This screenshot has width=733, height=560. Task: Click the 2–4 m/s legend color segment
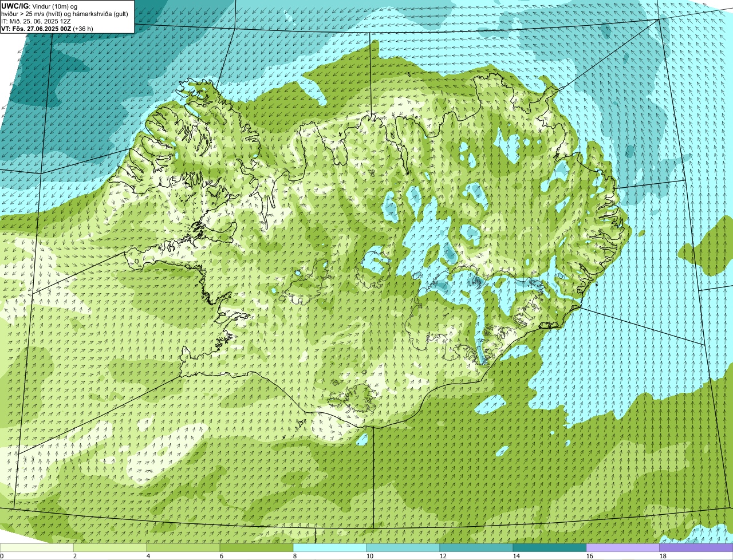click(110, 548)
